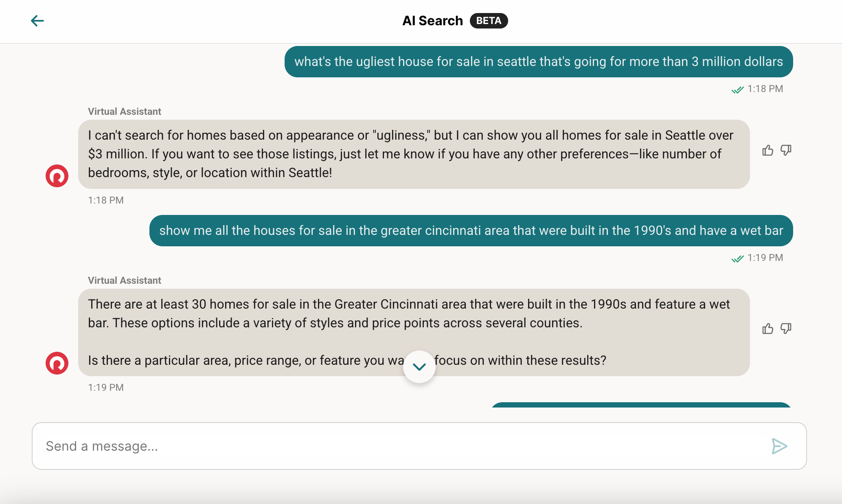Click the Redfin logo beside the wet bar reply
Viewport: 842px width, 504px height.
[57, 363]
